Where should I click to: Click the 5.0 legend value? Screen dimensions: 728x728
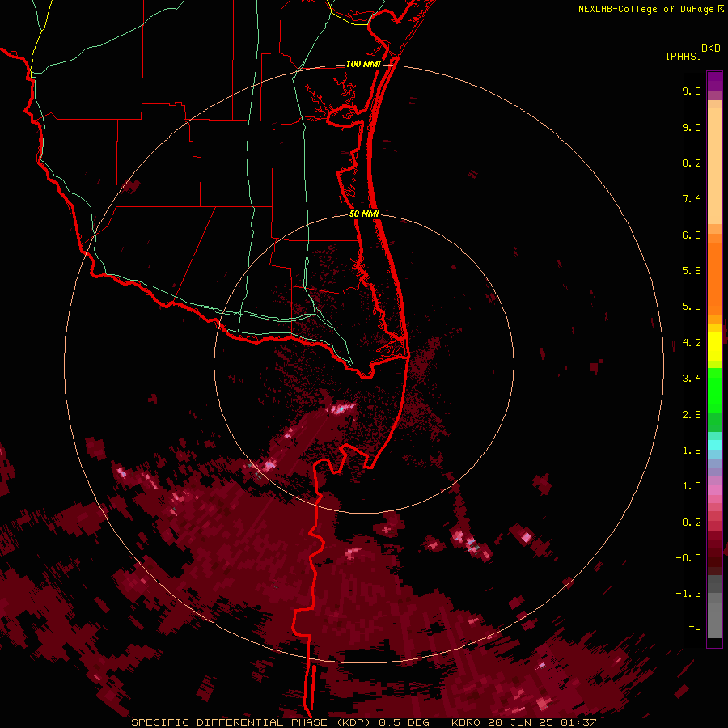pyautogui.click(x=692, y=307)
